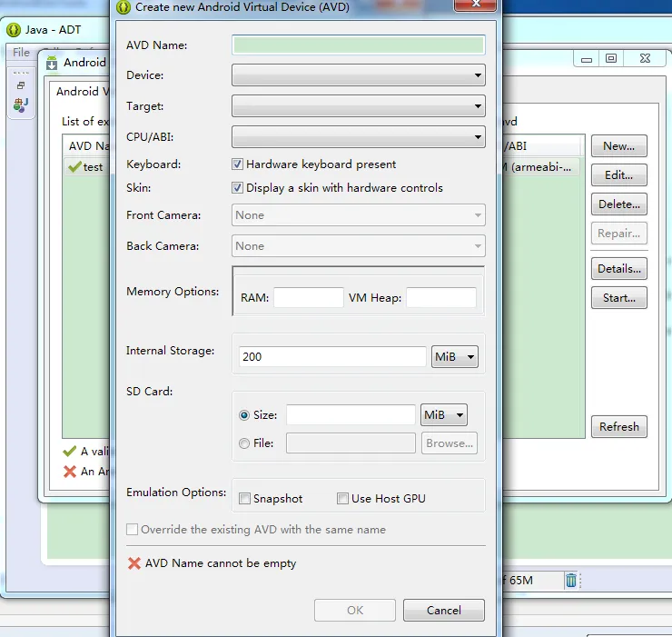Open the Java Type Hierarchy view icon
Screen dimensions: 672x637
tap(20, 105)
